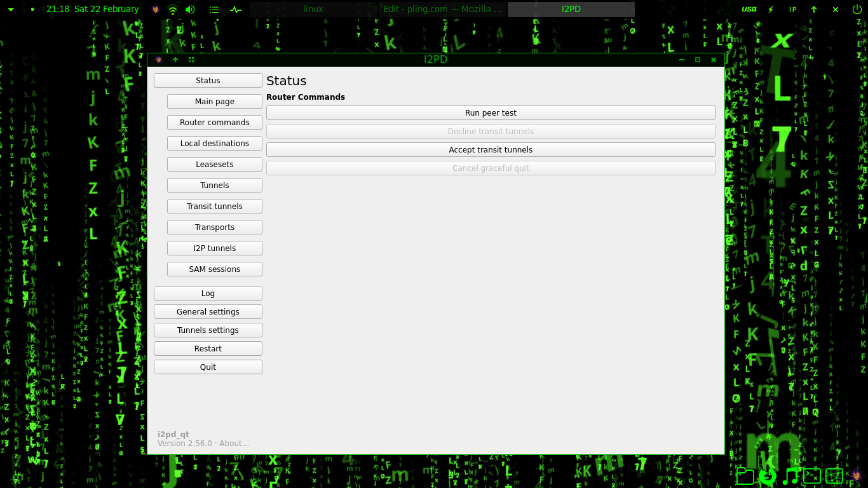The width and height of the screenshot is (868, 488).
Task: Click the dot indicator in top panel
Action: click(32, 10)
